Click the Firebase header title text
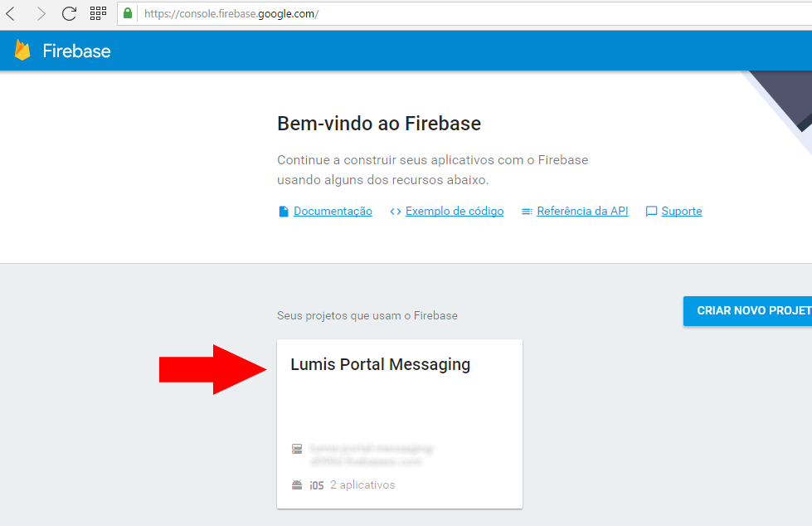The height and width of the screenshot is (526, 812). coord(76,51)
